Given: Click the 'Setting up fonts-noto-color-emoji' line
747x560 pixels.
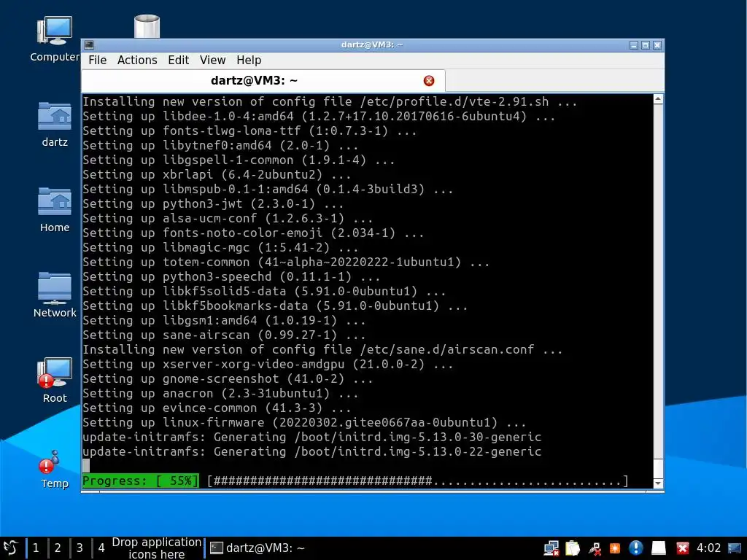Looking at the screenshot, I should coord(253,233).
